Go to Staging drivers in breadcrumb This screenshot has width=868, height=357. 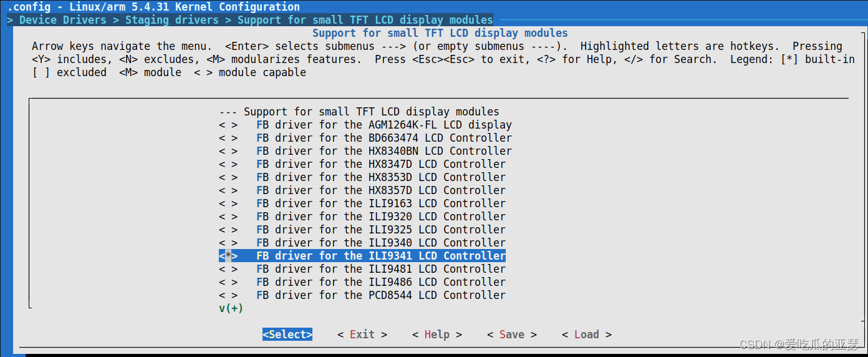click(172, 20)
